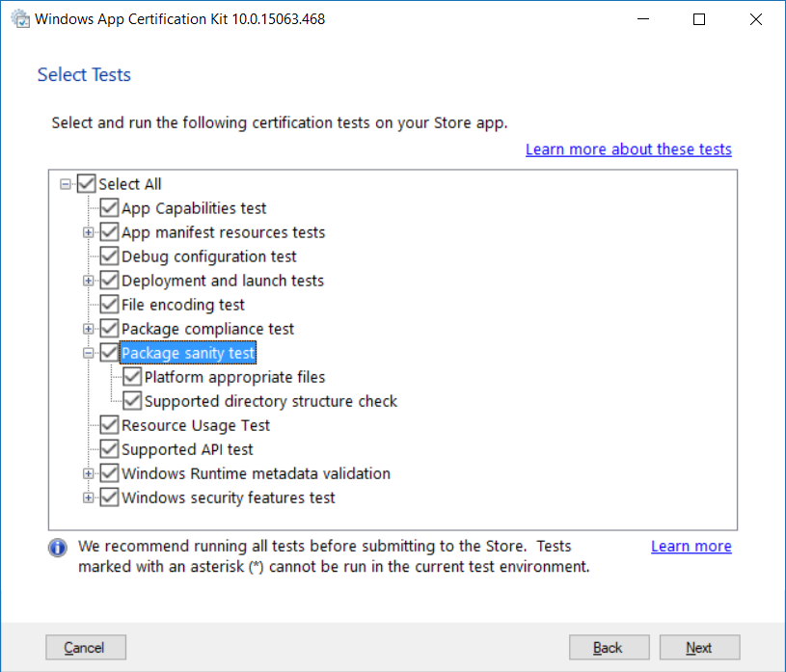Uncheck Windows Runtime metadata validation checkbox
The height and width of the screenshot is (672, 786).
(109, 473)
